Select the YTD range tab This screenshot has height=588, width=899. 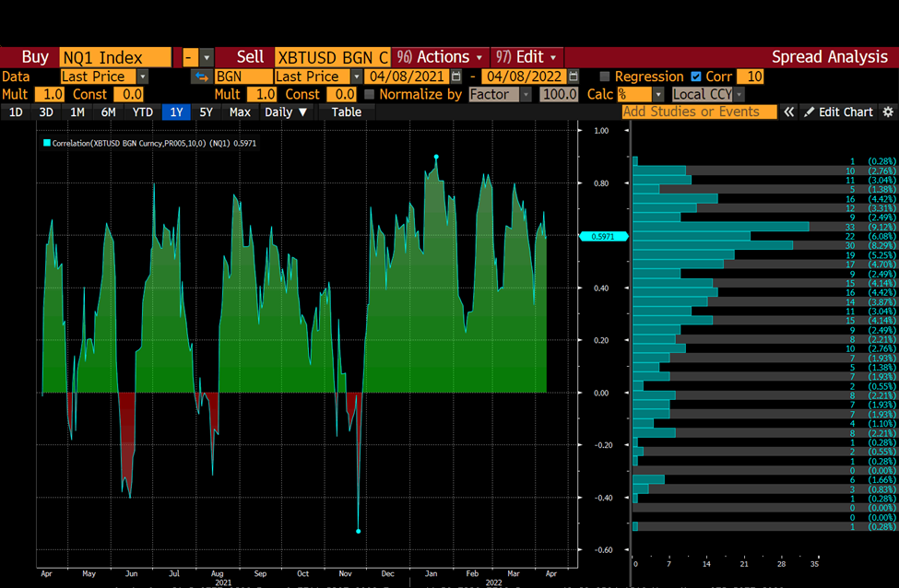tap(142, 112)
